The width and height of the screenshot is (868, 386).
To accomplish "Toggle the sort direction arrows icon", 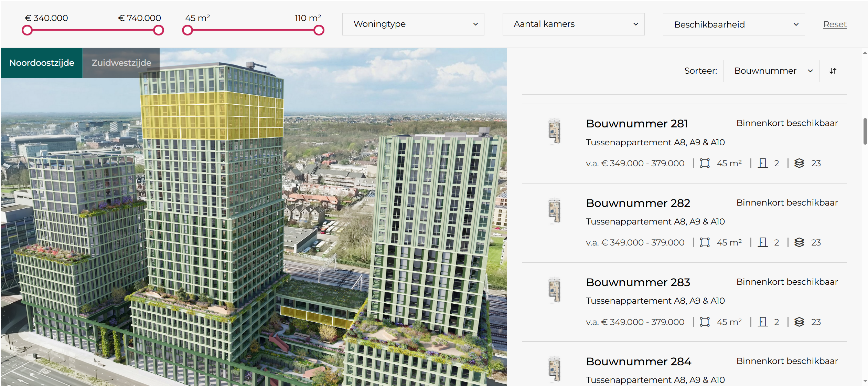I will point(833,71).
